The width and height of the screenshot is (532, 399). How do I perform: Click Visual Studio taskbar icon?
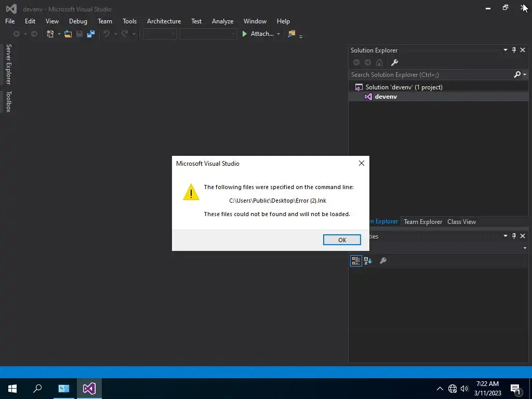(89, 389)
